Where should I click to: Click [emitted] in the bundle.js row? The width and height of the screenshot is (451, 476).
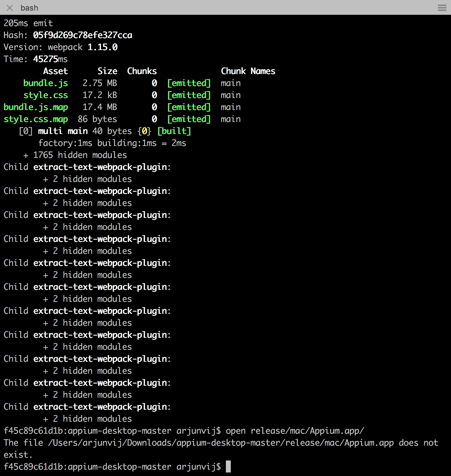pos(189,83)
